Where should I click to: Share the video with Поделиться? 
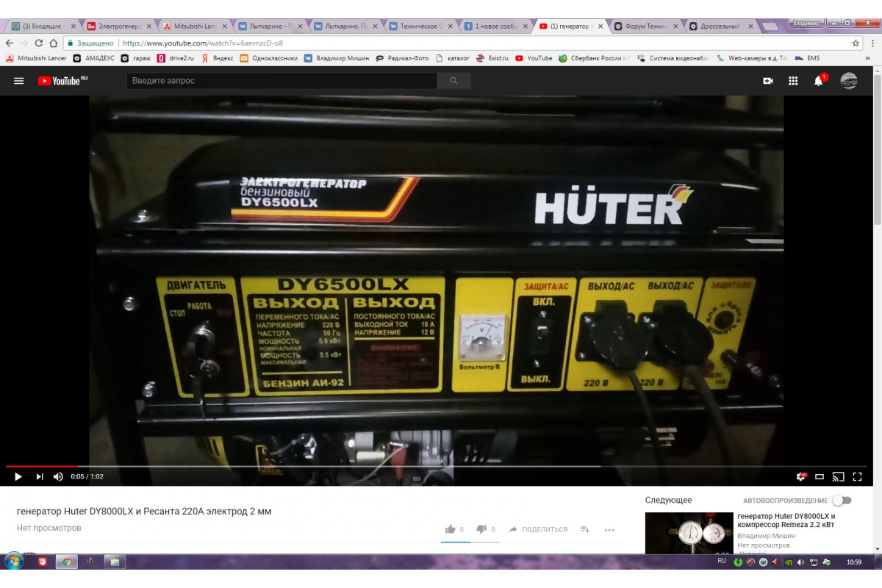[538, 529]
